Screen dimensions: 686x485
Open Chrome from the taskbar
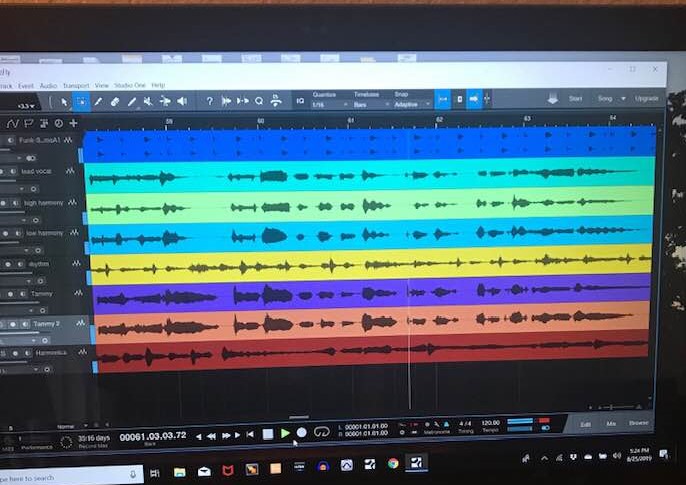pos(393,463)
